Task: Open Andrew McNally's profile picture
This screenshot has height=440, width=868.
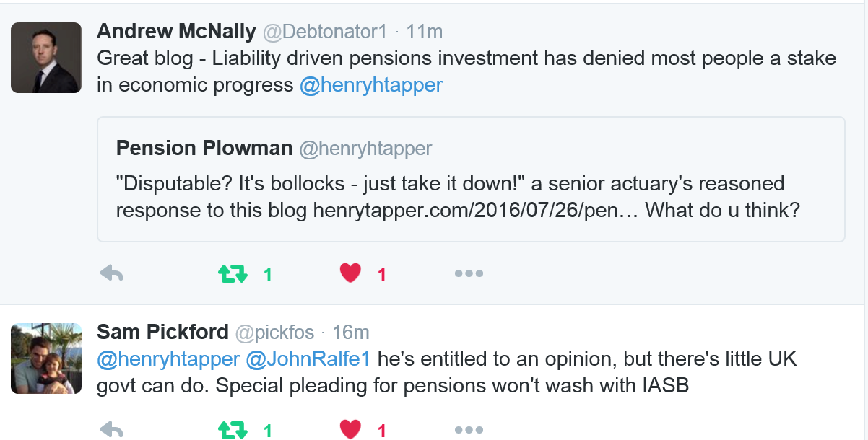Action: click(x=46, y=58)
